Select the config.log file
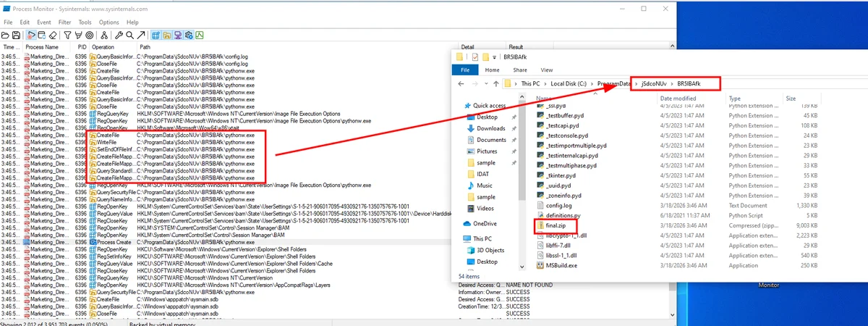The width and height of the screenshot is (868, 326). [x=553, y=206]
